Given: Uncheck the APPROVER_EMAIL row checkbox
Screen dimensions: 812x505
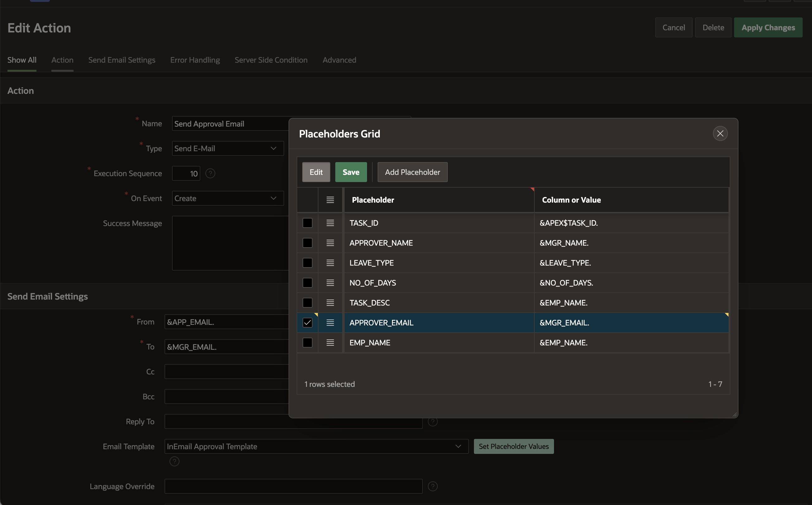Looking at the screenshot, I should (x=307, y=323).
